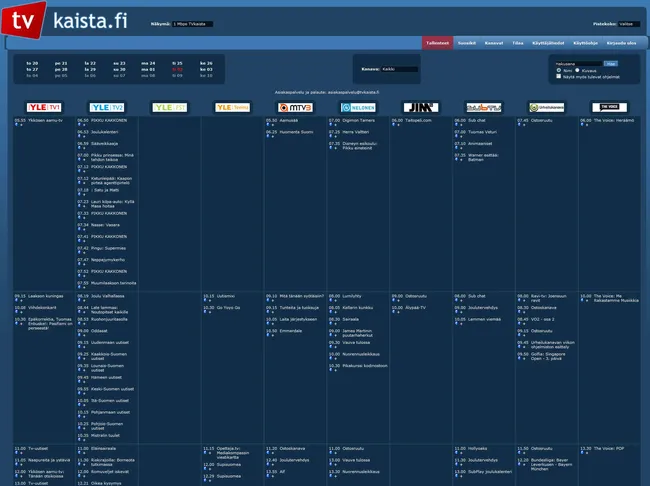Image resolution: width=650 pixels, height=486 pixels.
Task: Click plus icon under 05.55 Ykkösen aamu-tv
Action: pos(21,125)
